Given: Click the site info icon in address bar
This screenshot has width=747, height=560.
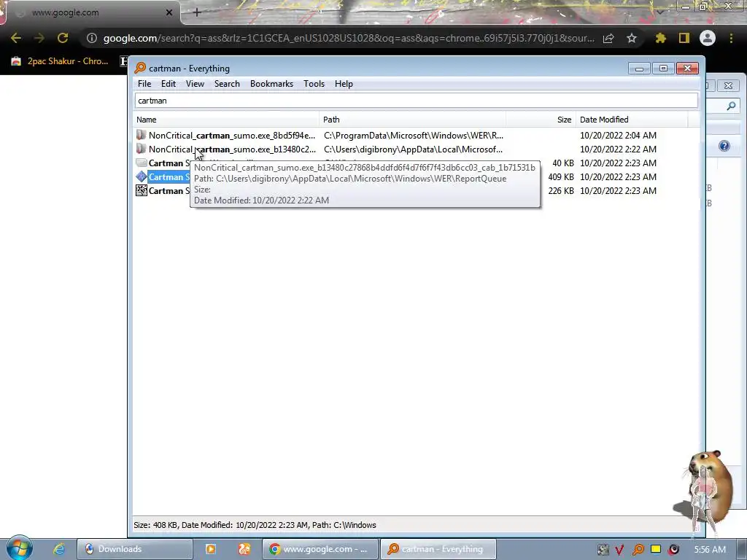Looking at the screenshot, I should [x=91, y=38].
